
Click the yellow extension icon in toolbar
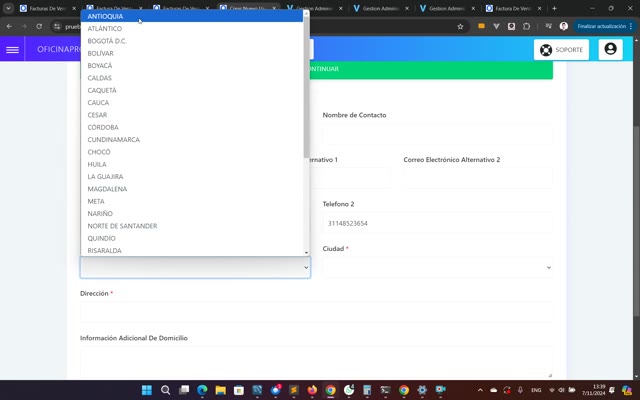point(481,26)
